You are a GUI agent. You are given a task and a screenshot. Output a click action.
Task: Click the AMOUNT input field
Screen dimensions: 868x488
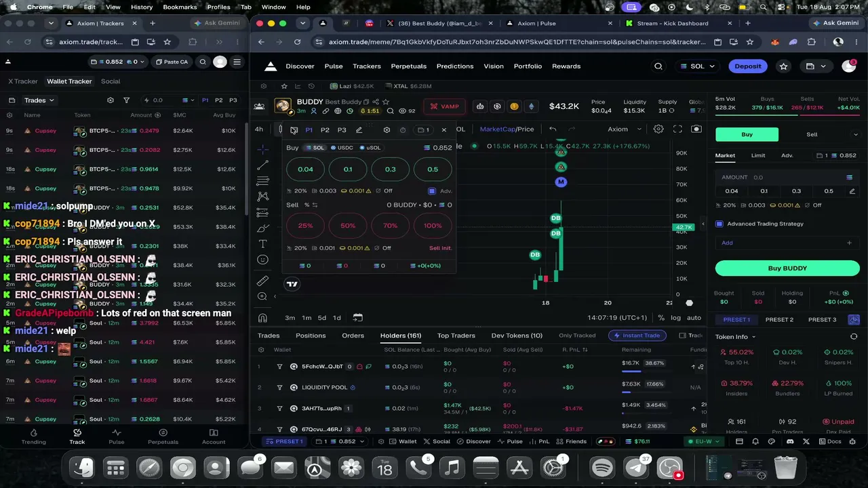click(x=787, y=178)
